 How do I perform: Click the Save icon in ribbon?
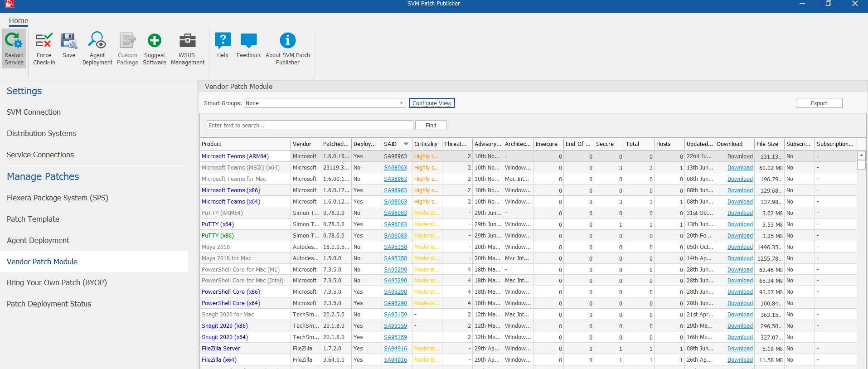69,41
